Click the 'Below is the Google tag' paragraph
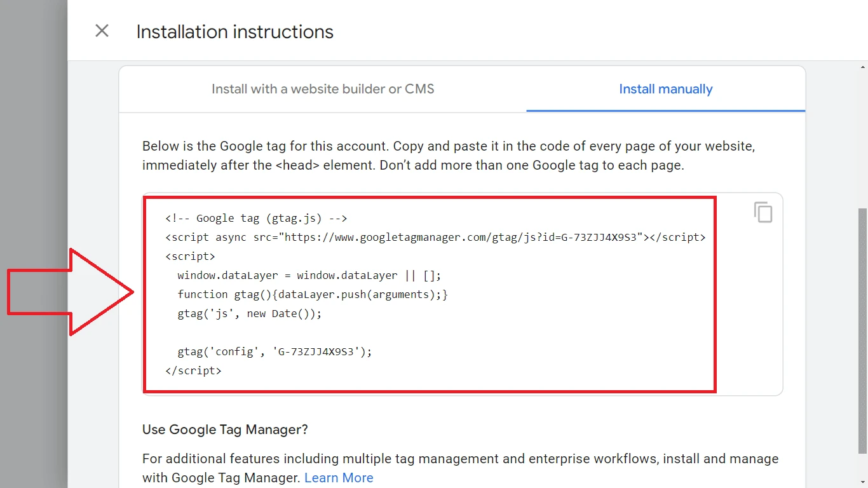The height and width of the screenshot is (488, 868). pyautogui.click(x=448, y=156)
